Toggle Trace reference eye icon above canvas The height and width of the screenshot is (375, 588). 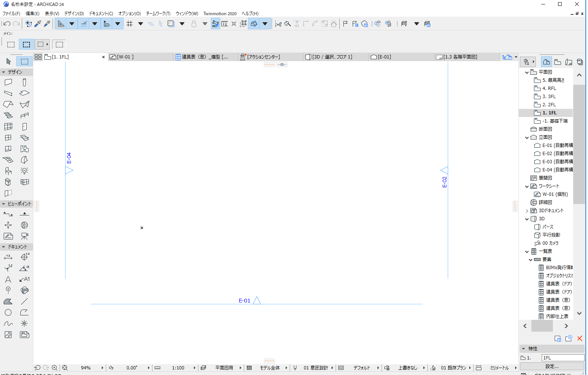pos(282,64)
